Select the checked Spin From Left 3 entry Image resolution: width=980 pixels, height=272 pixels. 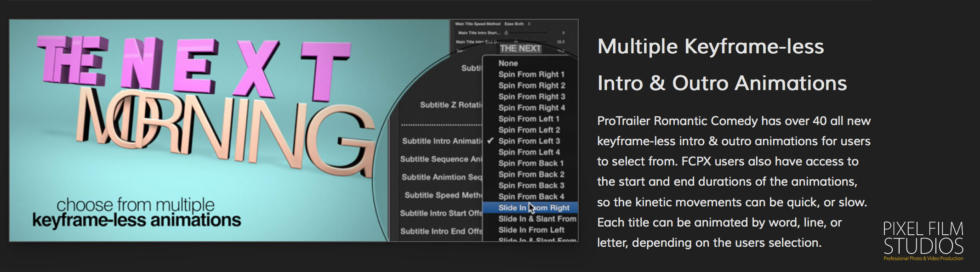pos(529,141)
